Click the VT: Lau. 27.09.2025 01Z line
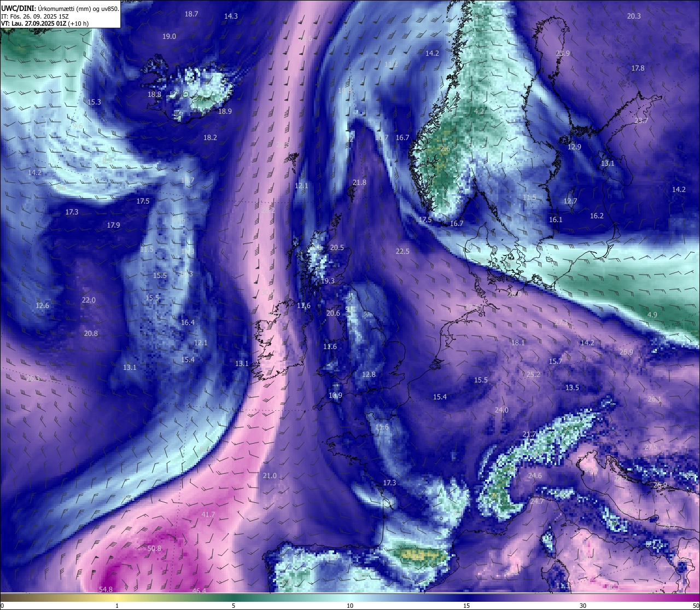 [45, 24]
